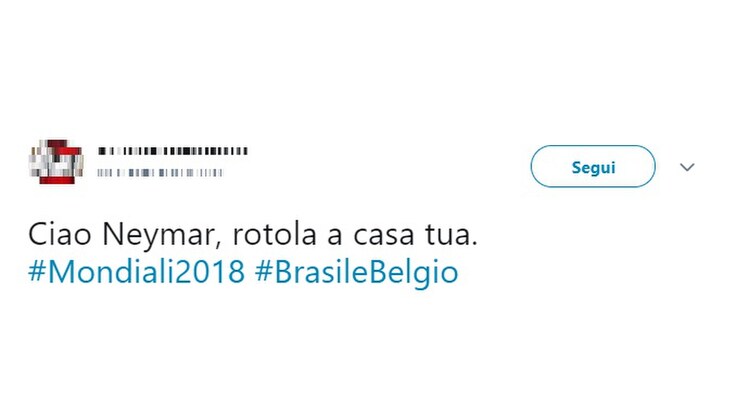Click the pixelated profile avatar
This screenshot has height=409, width=736.
click(56, 162)
